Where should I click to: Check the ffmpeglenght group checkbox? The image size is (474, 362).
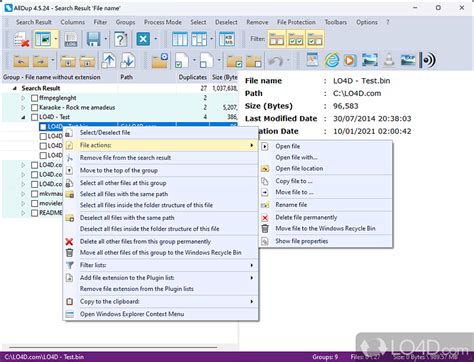34,98
